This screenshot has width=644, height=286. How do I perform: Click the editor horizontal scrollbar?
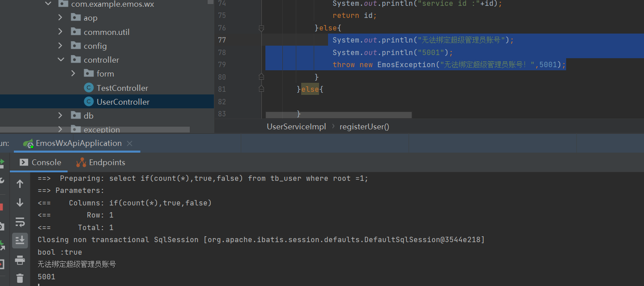[338, 115]
